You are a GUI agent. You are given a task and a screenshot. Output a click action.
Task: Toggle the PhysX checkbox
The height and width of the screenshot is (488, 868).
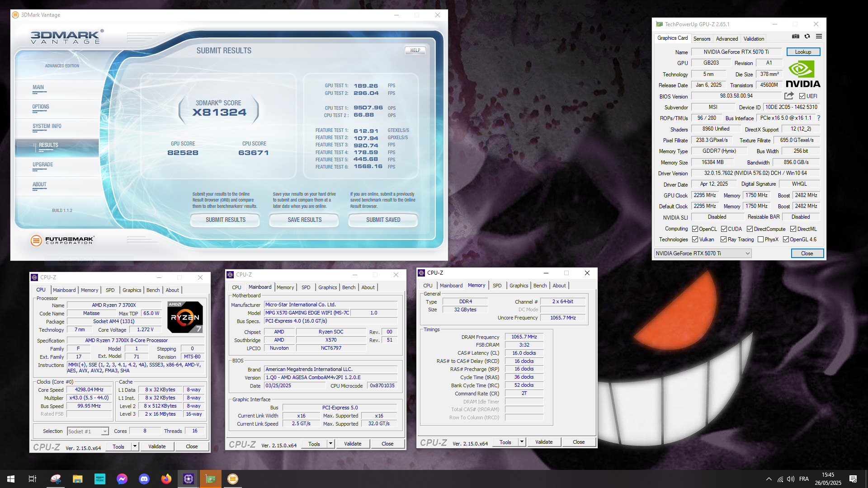click(x=760, y=239)
